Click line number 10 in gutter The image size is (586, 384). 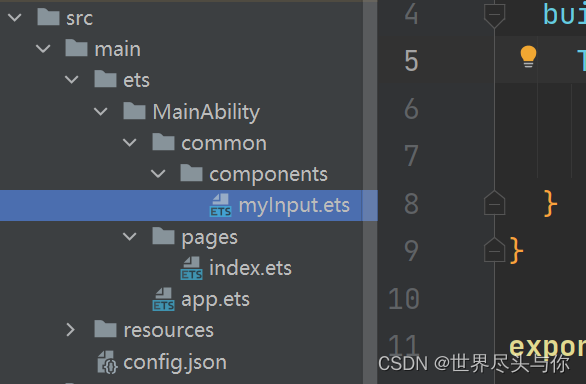[x=404, y=298]
